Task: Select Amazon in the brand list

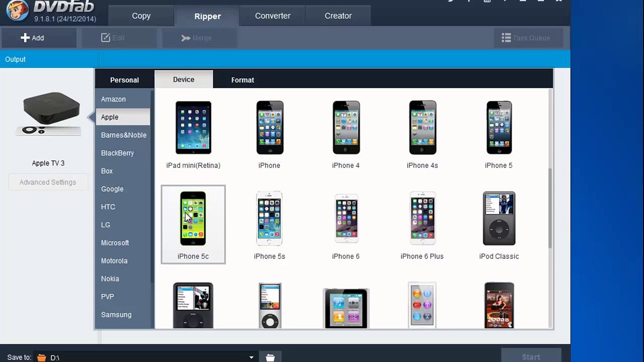Action: click(x=123, y=99)
